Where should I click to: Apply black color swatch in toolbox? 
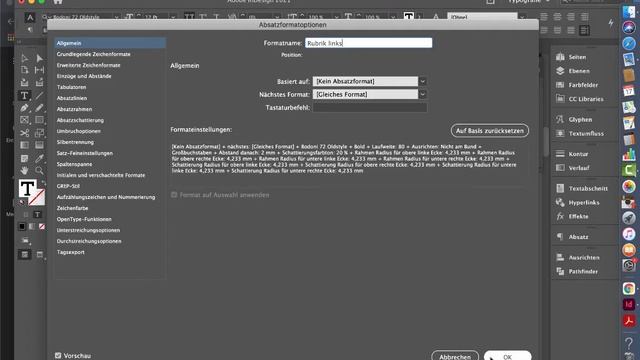pos(22,226)
